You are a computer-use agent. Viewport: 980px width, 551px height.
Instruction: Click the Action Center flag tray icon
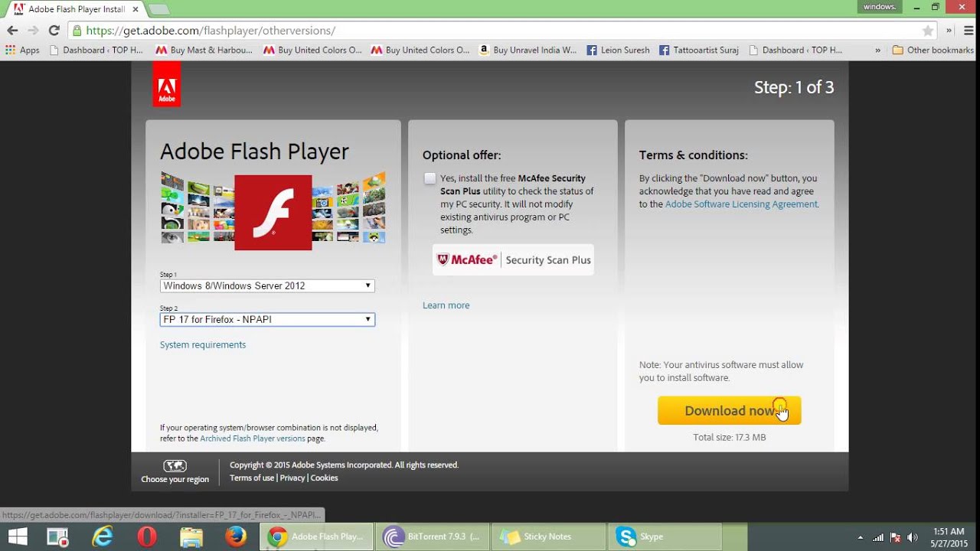pos(895,537)
